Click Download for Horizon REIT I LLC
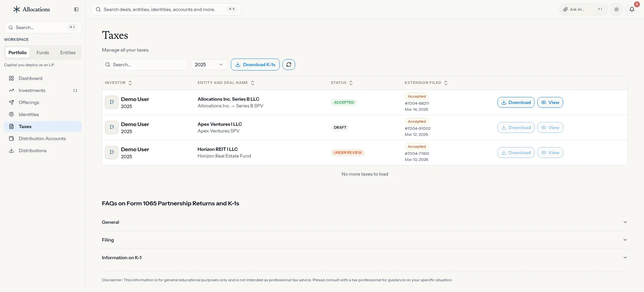The height and width of the screenshot is (292, 644). pyautogui.click(x=516, y=152)
